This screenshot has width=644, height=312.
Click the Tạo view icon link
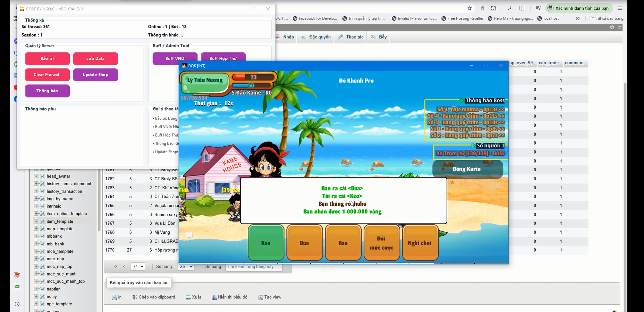click(x=270, y=297)
